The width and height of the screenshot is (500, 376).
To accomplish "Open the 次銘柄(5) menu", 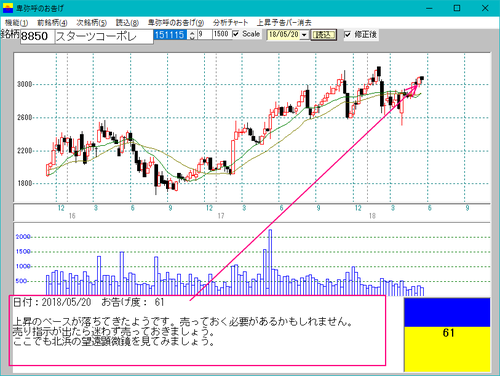I will click(91, 23).
